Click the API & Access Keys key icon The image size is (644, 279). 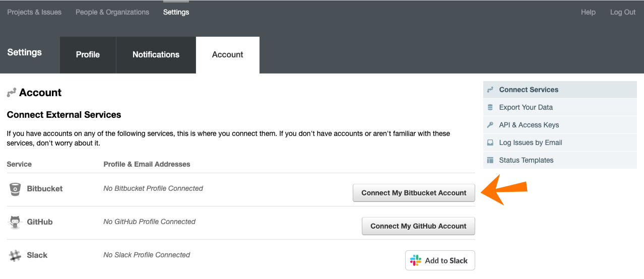coord(490,125)
